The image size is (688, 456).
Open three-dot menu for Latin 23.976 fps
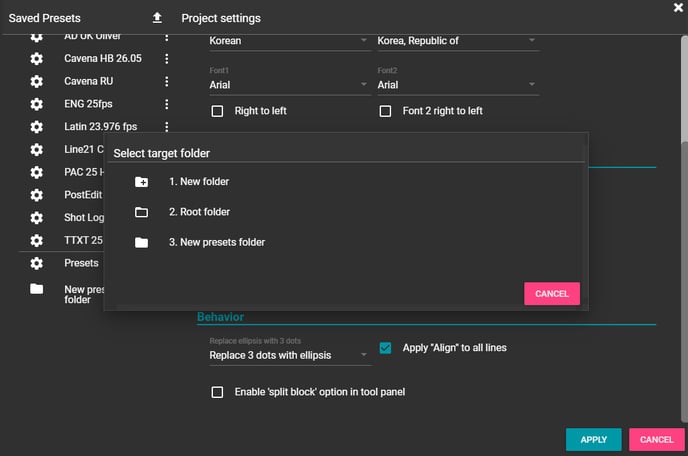tap(167, 127)
